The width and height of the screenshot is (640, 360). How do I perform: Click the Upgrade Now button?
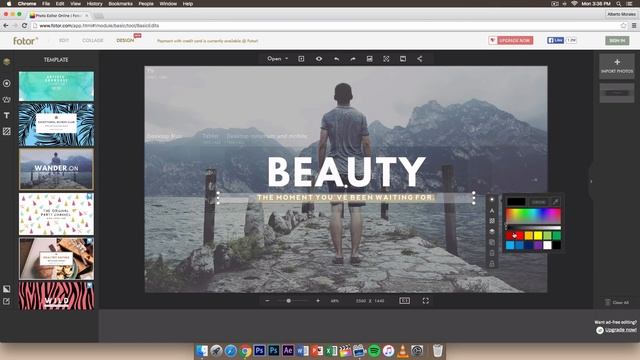point(511,40)
